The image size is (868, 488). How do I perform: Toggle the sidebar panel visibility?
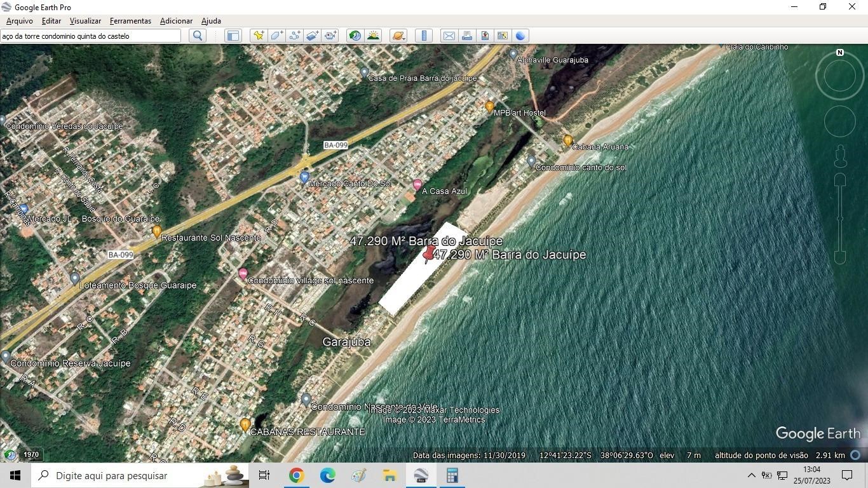pos(233,36)
